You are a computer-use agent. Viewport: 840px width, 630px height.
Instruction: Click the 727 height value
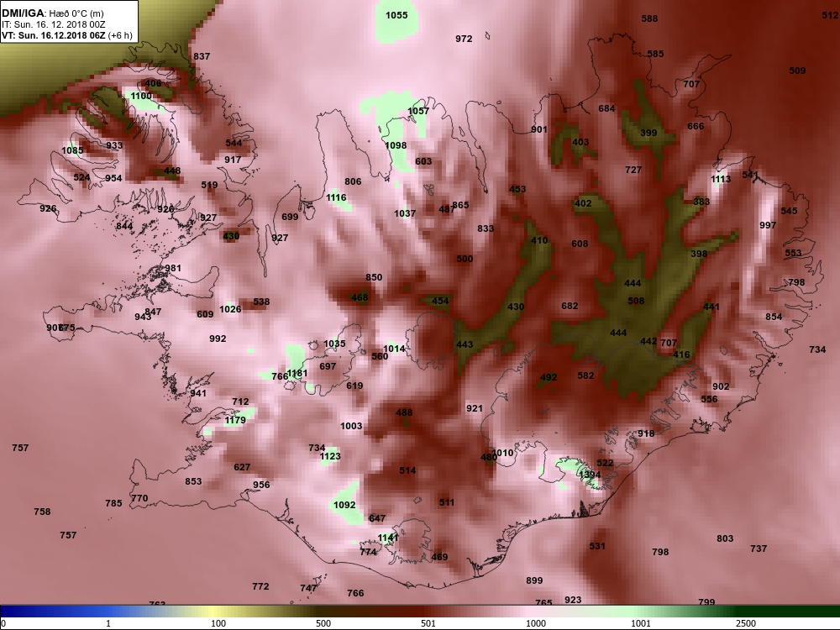[x=633, y=170]
